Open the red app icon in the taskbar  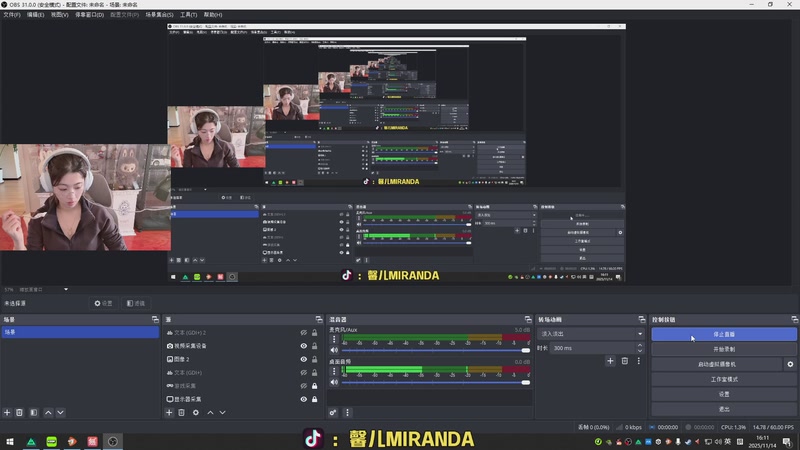click(92, 441)
